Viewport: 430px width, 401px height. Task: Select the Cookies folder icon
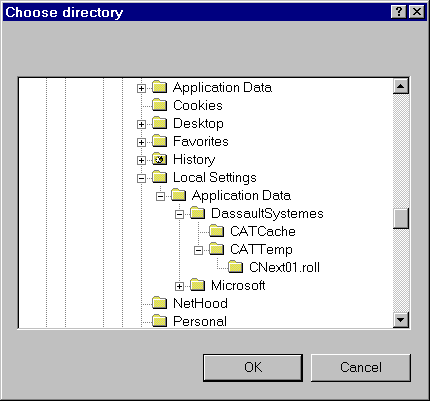click(160, 105)
